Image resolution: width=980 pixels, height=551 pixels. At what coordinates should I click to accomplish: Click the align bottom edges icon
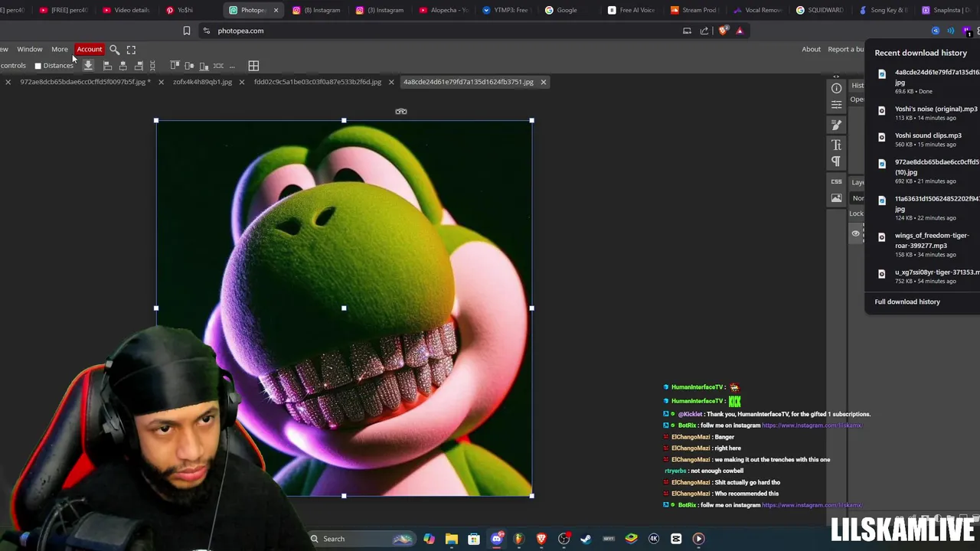204,66
